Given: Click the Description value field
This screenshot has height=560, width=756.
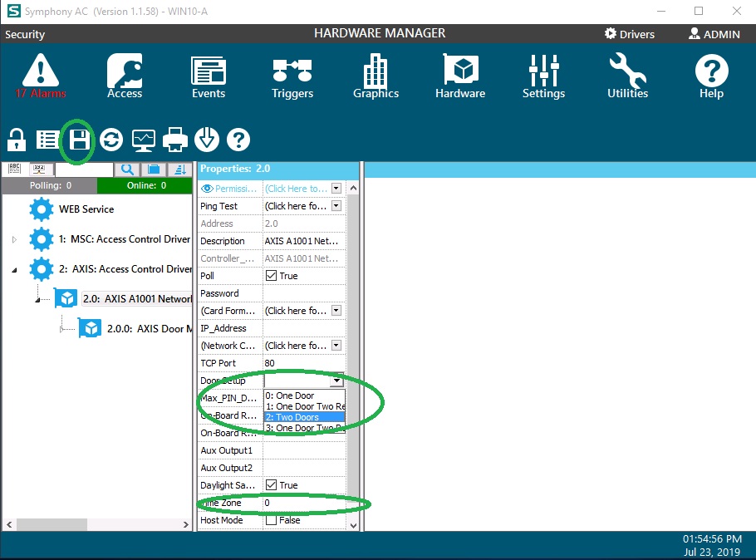Looking at the screenshot, I should 304,241.
